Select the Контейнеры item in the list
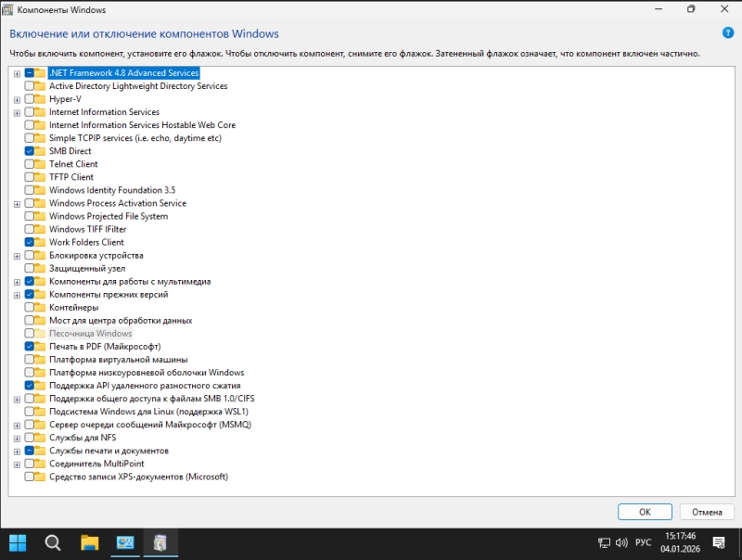 click(x=73, y=307)
